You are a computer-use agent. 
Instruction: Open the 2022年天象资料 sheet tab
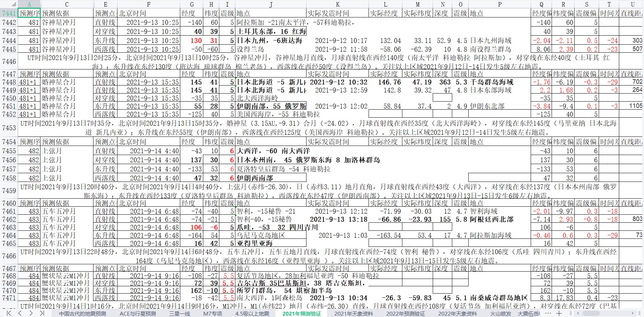pyautogui.click(x=457, y=314)
